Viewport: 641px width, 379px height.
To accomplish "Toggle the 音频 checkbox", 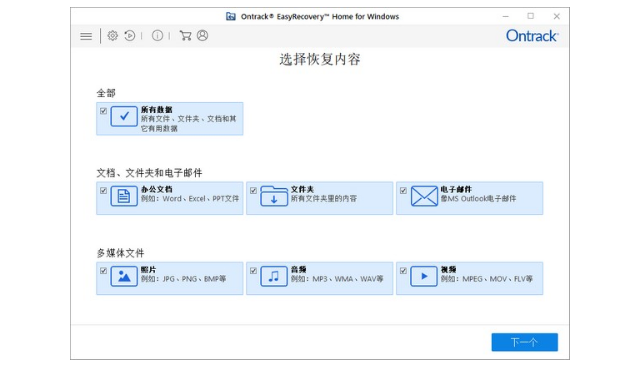I will click(x=253, y=271).
